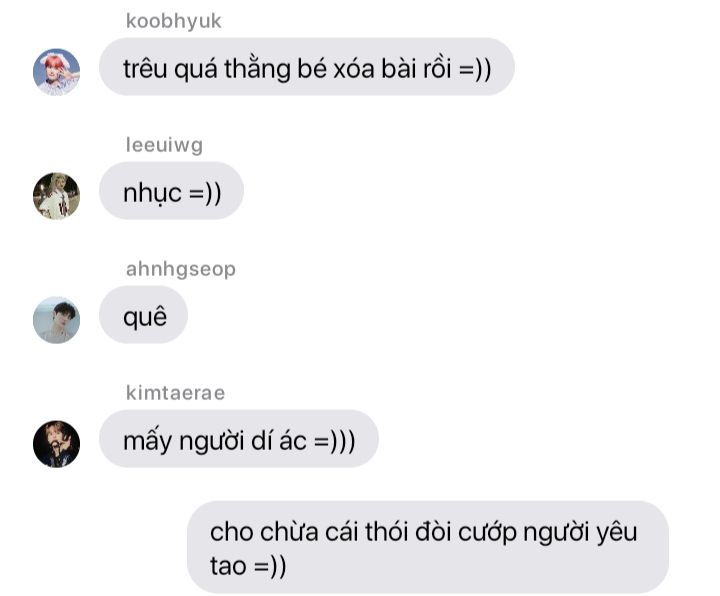Open the kimtaerae sender name
This screenshot has width=720, height=596.
[175, 393]
